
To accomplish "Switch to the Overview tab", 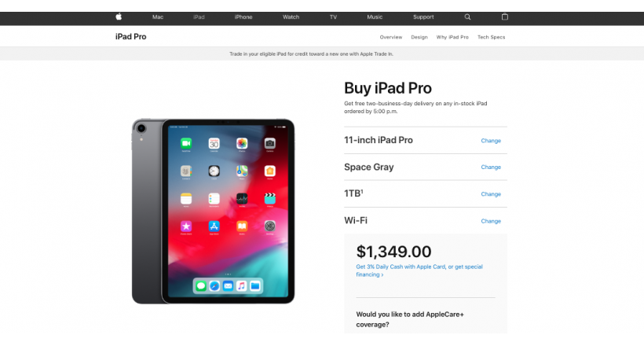I will click(391, 37).
